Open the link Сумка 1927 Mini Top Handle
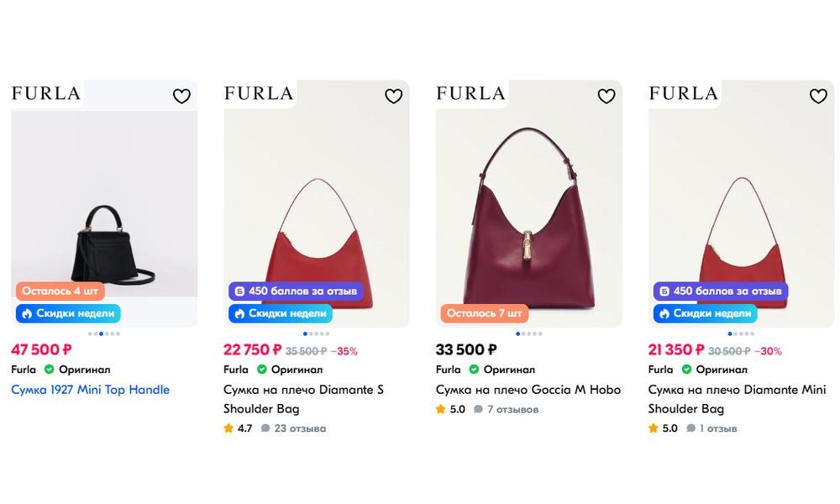840x504 pixels. click(91, 390)
